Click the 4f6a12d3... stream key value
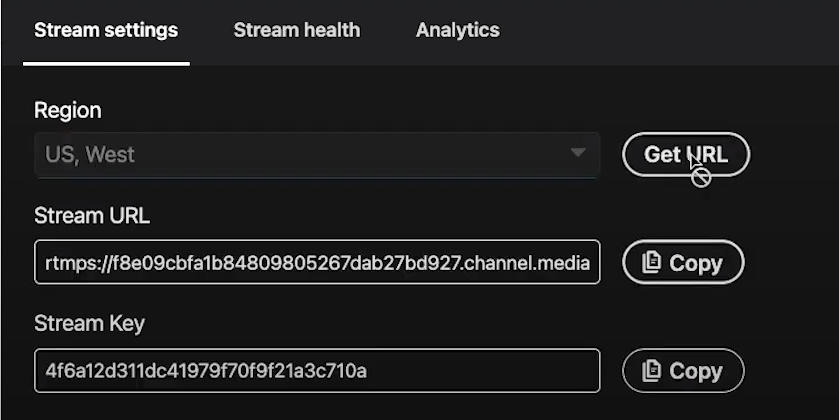 206,371
